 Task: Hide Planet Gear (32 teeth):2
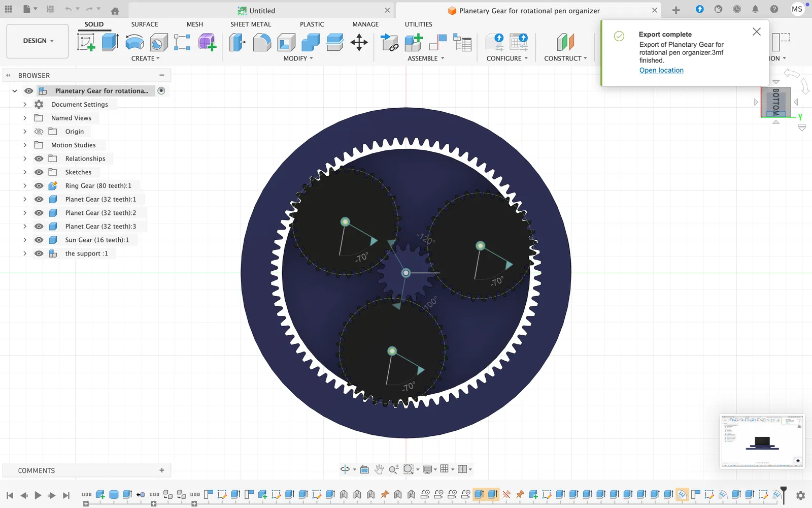point(39,213)
